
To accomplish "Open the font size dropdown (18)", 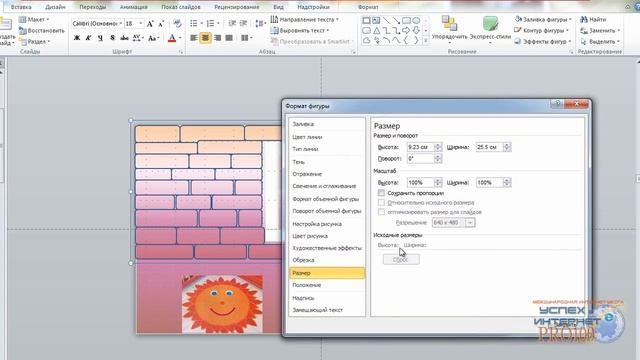I will tap(141, 24).
